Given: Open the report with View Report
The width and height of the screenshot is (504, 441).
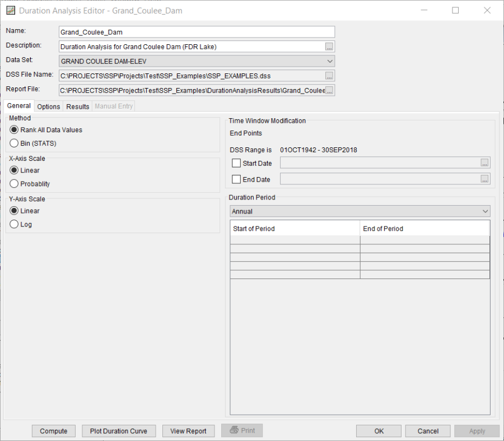Looking at the screenshot, I should [x=188, y=430].
